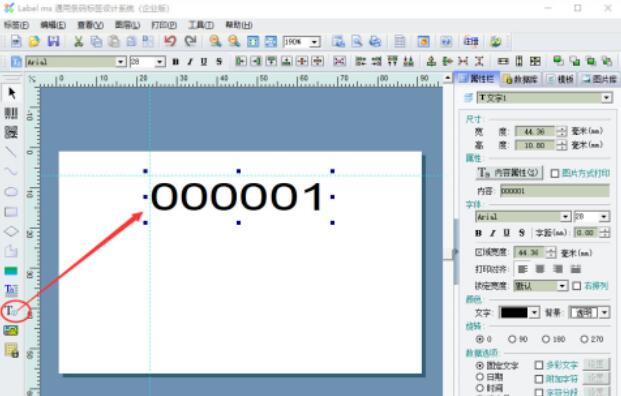Viewport: 621px width, 396px height.
Task: Open the black text color swatch
Action: pyautogui.click(x=514, y=312)
